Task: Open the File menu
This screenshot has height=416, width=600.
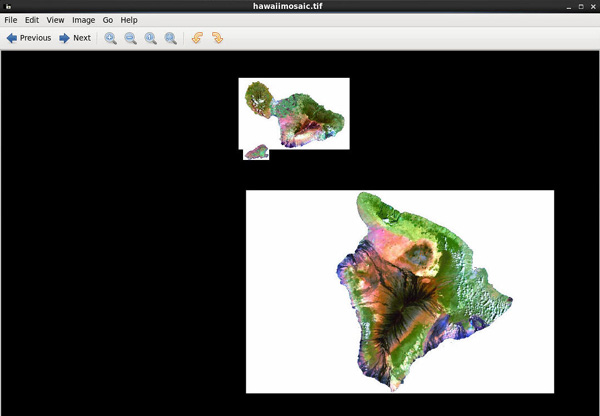Action: (x=11, y=20)
